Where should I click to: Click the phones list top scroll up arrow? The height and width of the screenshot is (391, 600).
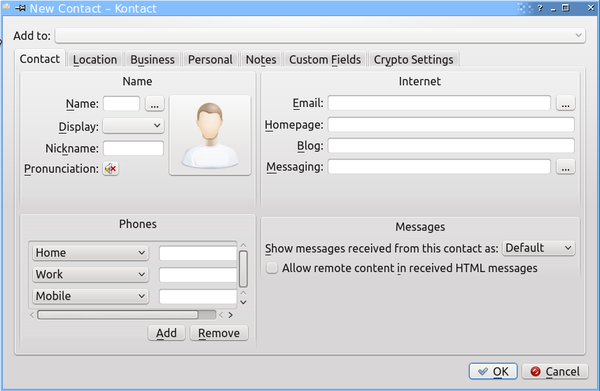[x=243, y=245]
